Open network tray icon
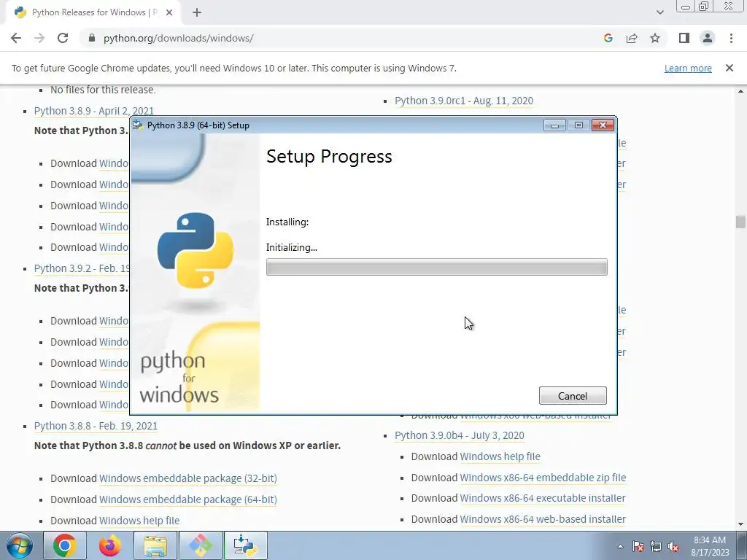This screenshot has width=747, height=560. coord(656,546)
